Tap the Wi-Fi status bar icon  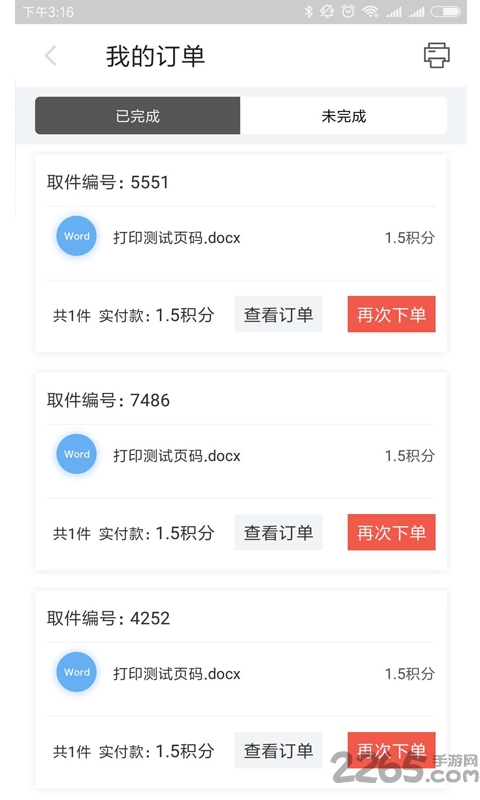click(371, 11)
